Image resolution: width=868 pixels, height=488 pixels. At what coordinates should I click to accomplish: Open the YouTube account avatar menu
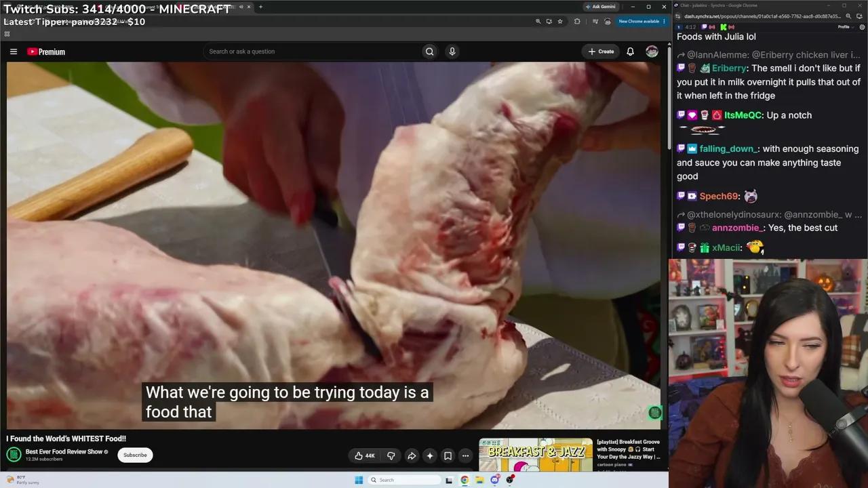click(652, 52)
